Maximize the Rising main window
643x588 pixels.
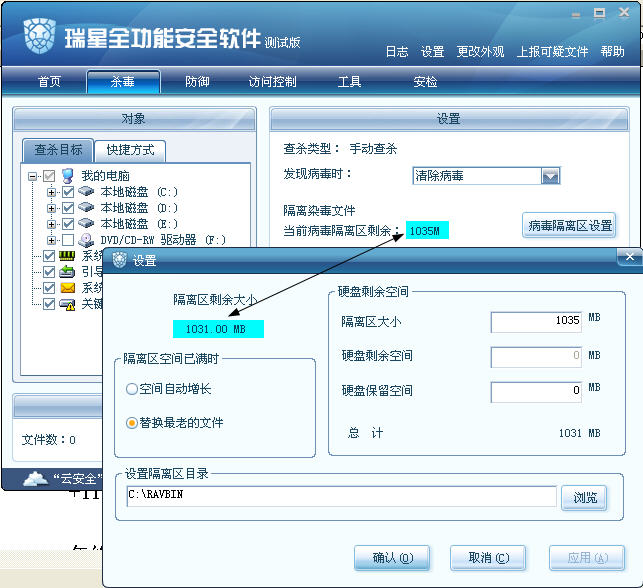(x=599, y=14)
